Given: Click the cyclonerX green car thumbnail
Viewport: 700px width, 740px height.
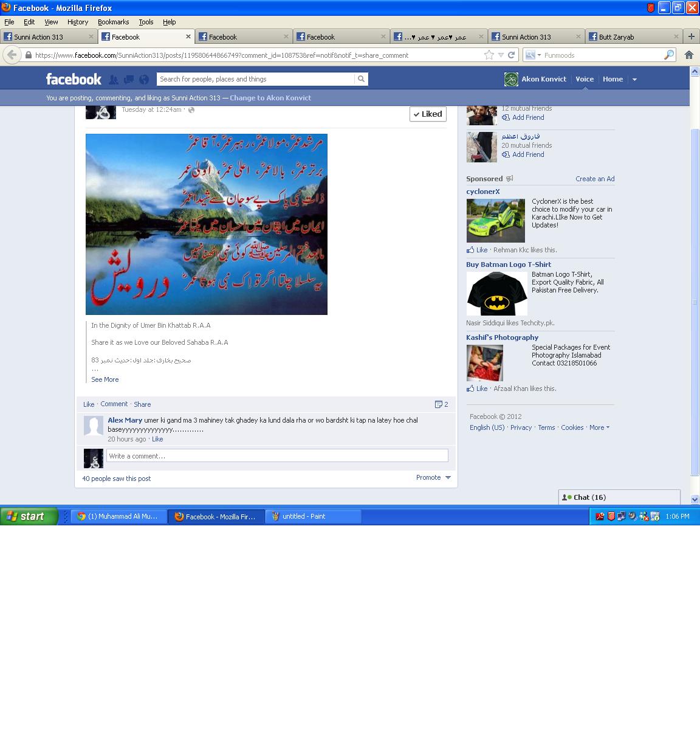Looking at the screenshot, I should [495, 220].
